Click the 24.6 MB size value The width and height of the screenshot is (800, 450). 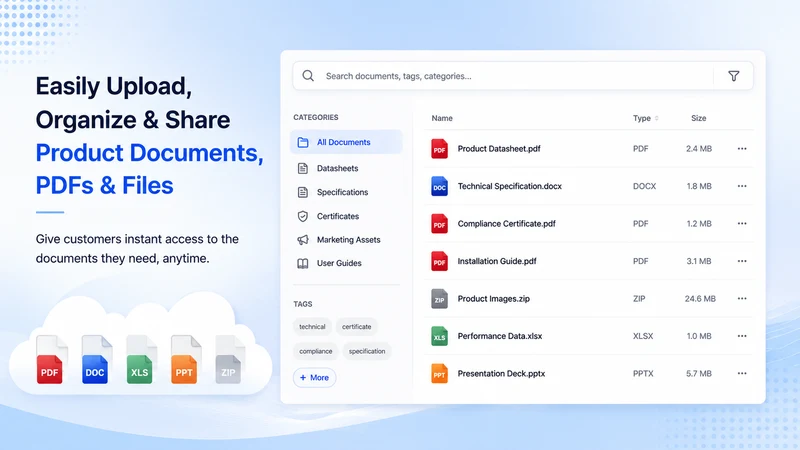(x=700, y=299)
